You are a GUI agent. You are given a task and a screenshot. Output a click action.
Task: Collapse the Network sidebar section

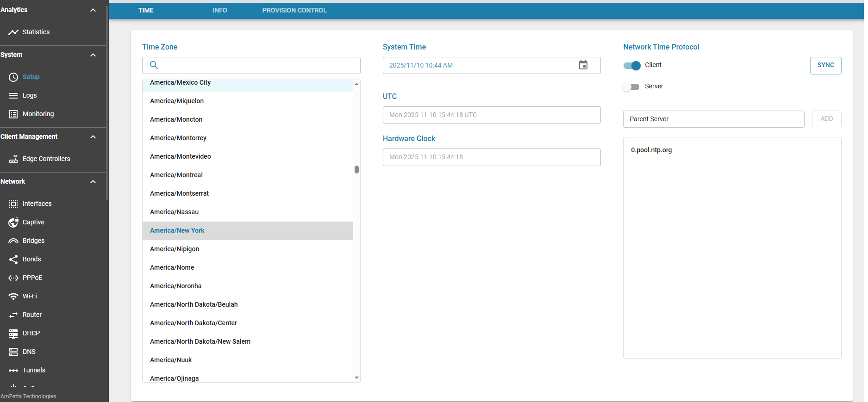click(93, 182)
